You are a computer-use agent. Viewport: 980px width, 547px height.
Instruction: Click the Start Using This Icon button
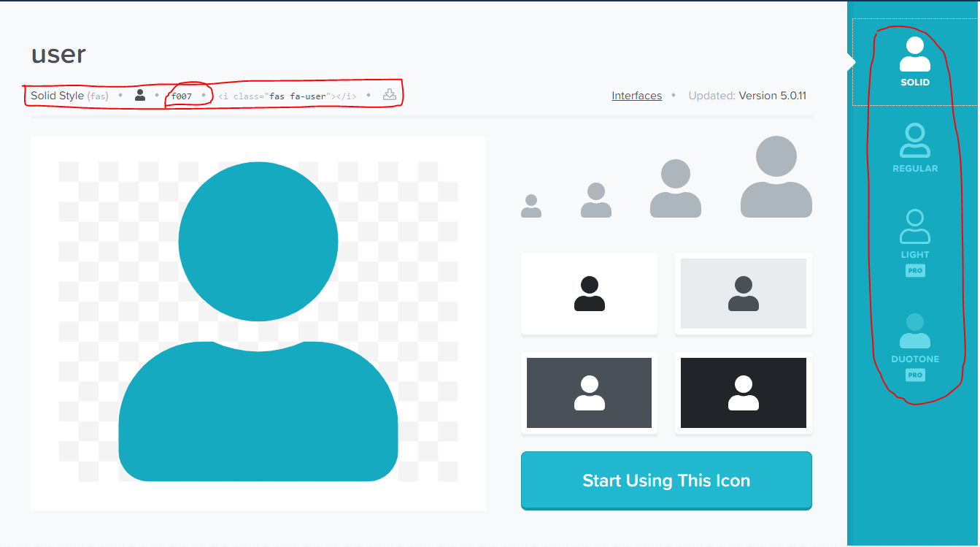click(x=666, y=481)
